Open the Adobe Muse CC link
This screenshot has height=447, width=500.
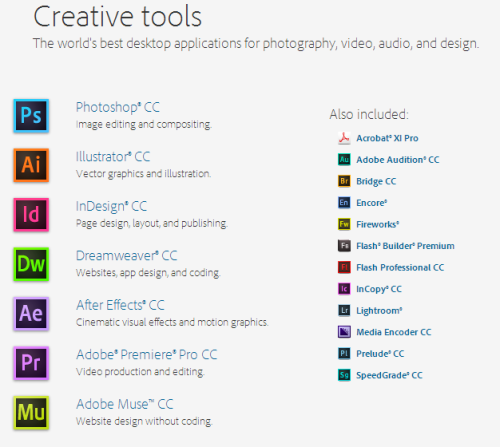tap(125, 404)
